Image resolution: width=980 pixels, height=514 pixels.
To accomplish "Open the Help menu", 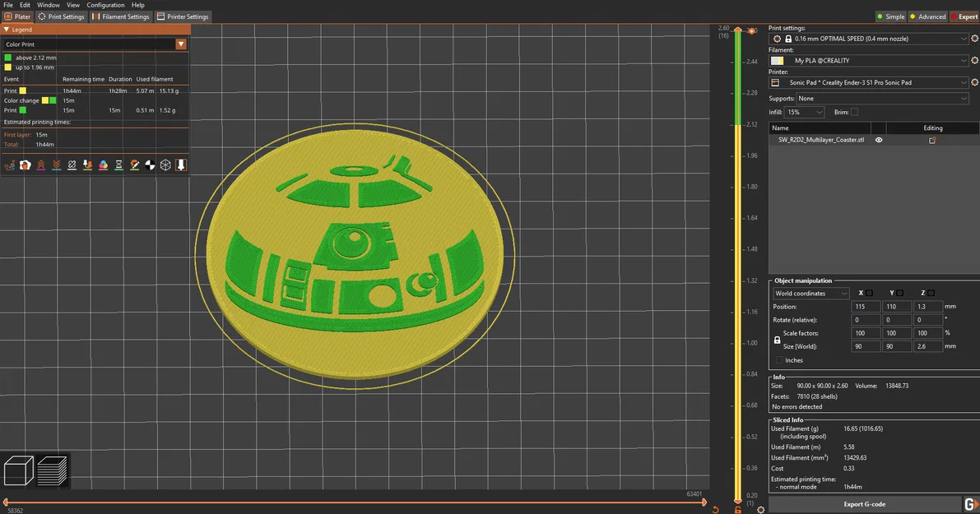I will click(x=138, y=5).
